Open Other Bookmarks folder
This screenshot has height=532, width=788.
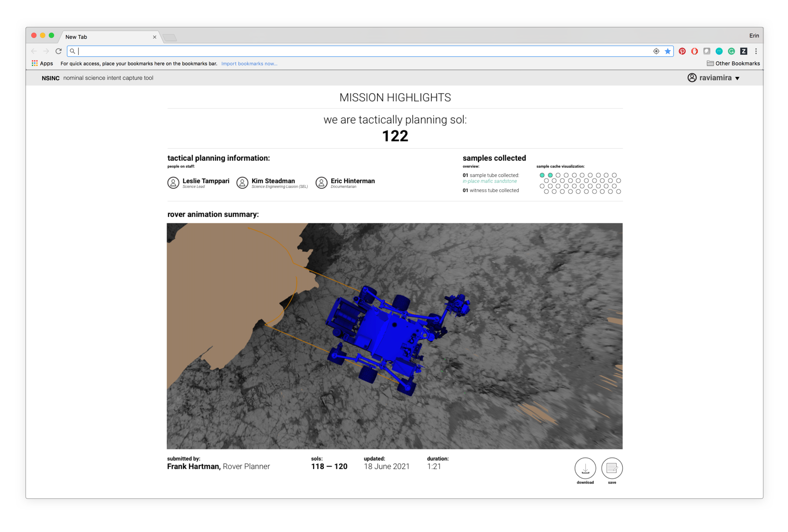(733, 63)
